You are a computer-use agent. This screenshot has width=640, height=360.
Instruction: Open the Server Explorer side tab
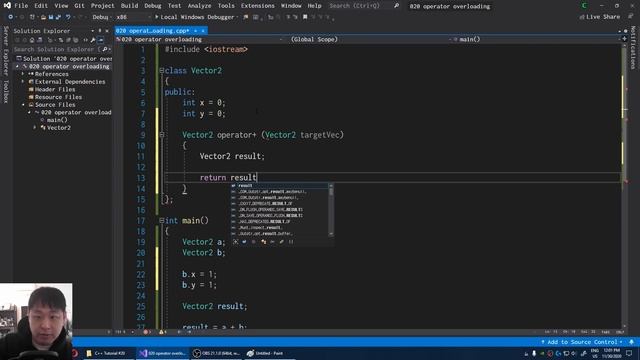[x=6, y=51]
